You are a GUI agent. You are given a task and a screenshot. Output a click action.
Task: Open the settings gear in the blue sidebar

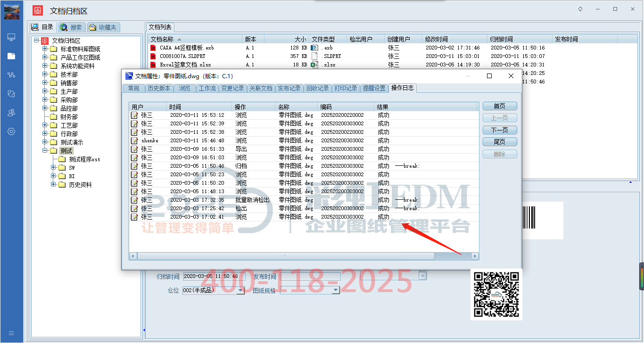click(11, 131)
